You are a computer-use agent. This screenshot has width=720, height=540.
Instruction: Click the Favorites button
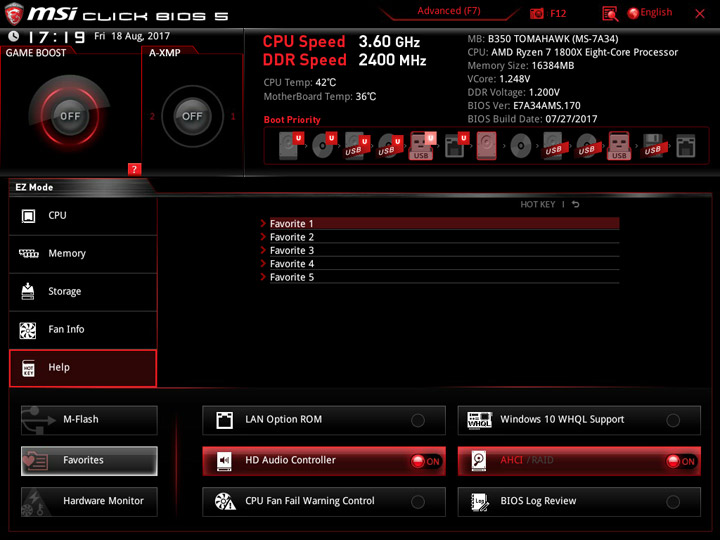(x=89, y=461)
